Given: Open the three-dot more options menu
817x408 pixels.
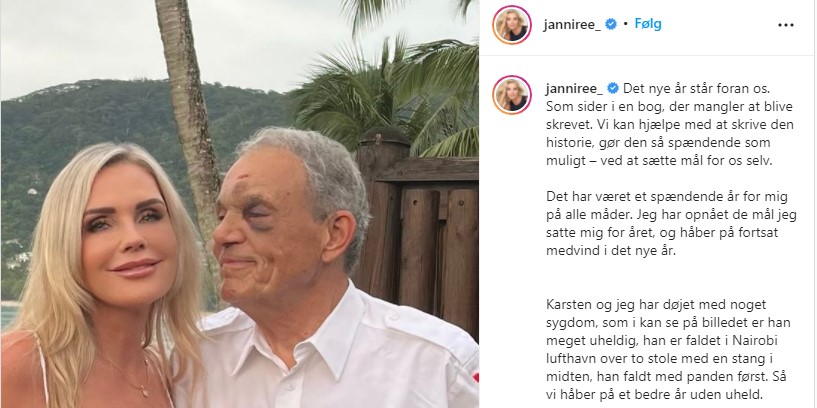Looking at the screenshot, I should pyautogui.click(x=786, y=25).
